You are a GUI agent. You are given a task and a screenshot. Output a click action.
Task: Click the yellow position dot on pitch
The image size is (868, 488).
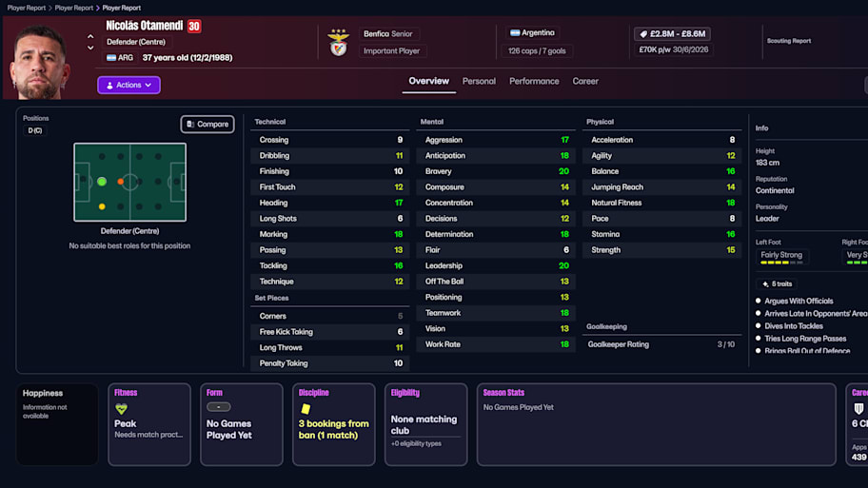[x=102, y=206]
